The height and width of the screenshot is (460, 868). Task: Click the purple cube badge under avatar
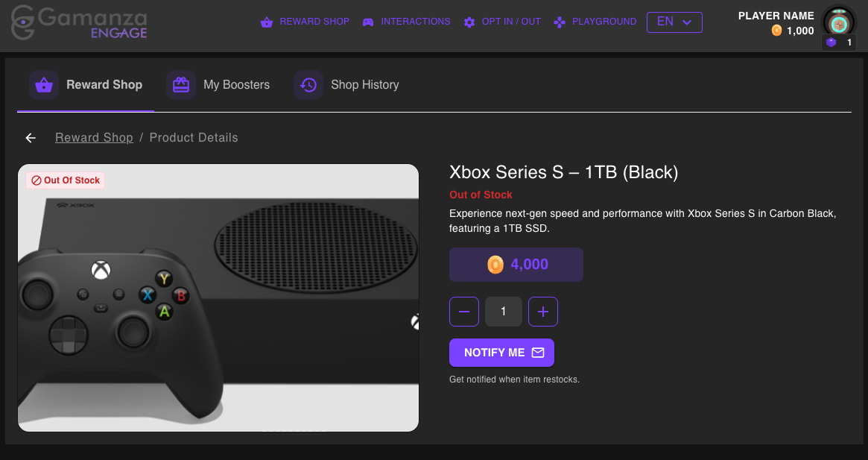tap(831, 42)
